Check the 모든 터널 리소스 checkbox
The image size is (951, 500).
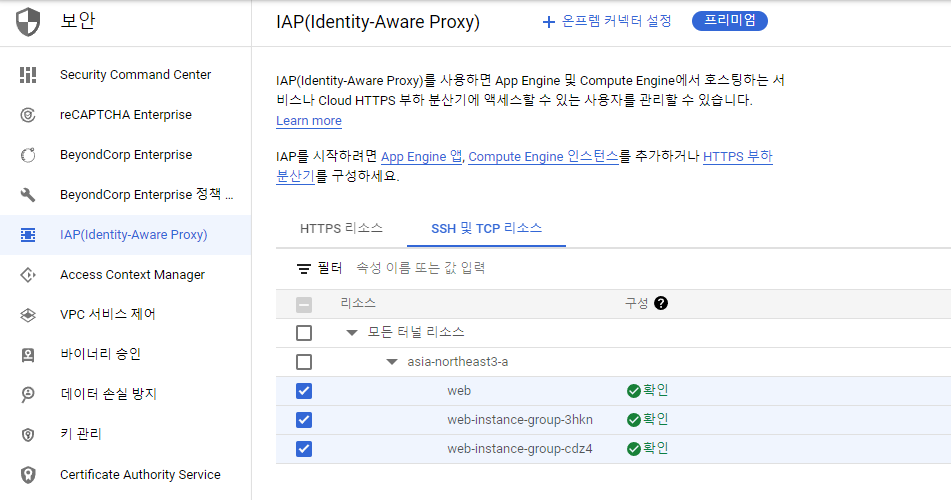coord(304,333)
